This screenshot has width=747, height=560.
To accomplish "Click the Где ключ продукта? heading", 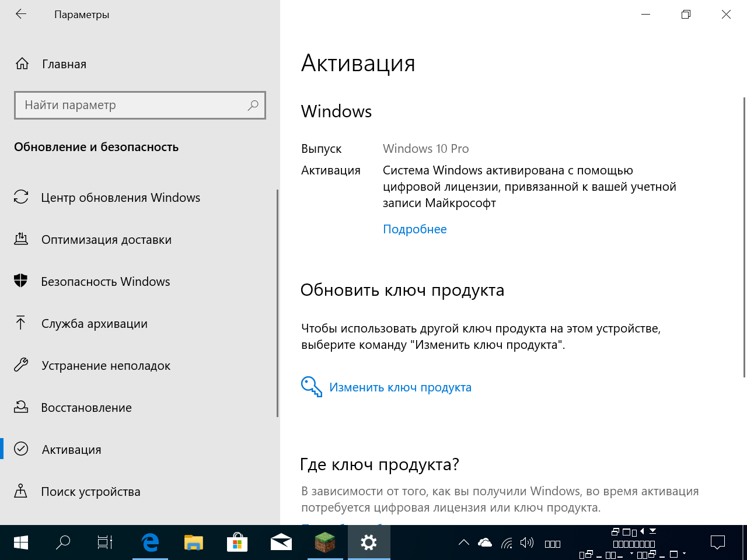I will pos(379,464).
